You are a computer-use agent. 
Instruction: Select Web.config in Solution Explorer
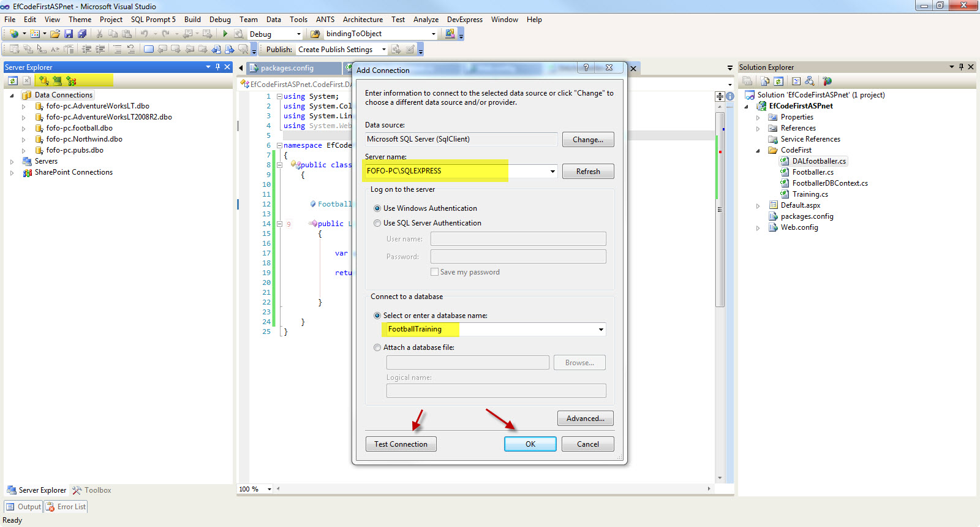(799, 227)
